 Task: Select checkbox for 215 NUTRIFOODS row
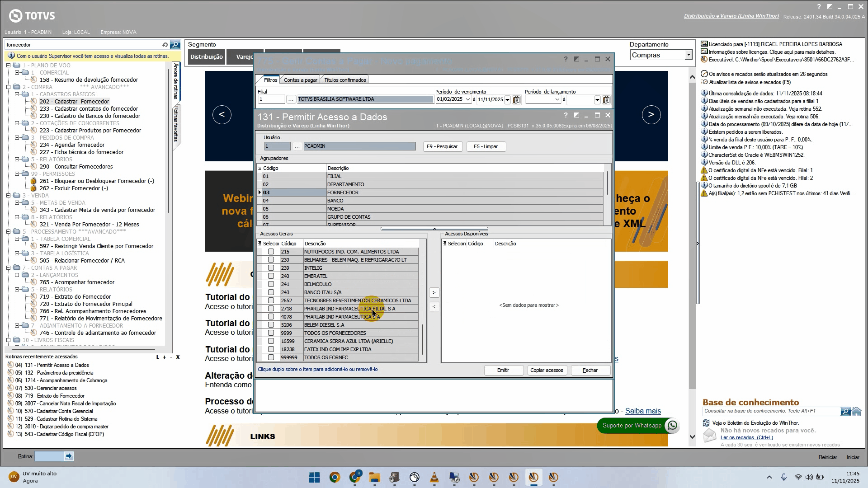(271, 252)
